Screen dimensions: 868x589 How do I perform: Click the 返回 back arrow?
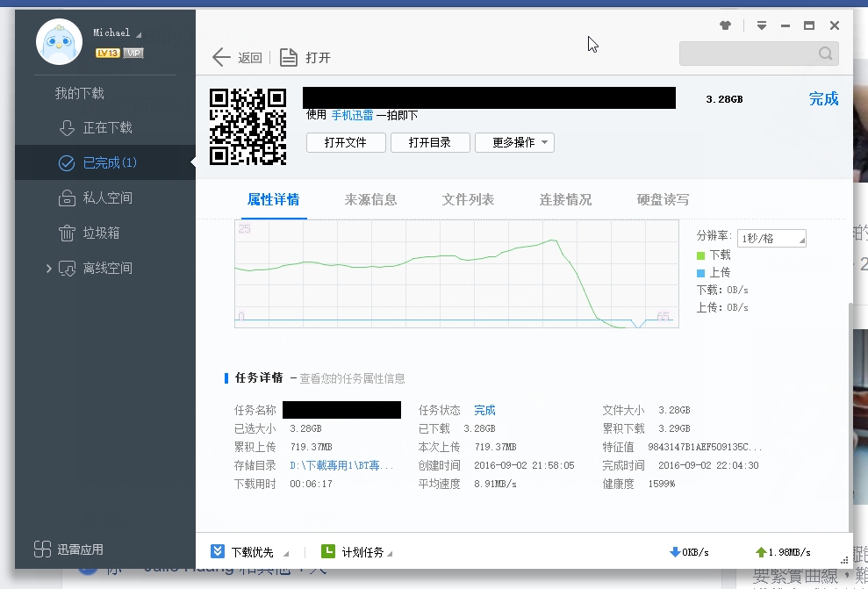(x=221, y=57)
